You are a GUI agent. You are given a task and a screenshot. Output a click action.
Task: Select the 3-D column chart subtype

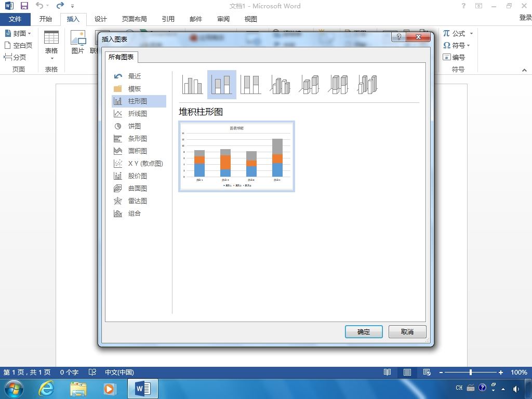pyautogui.click(x=367, y=85)
